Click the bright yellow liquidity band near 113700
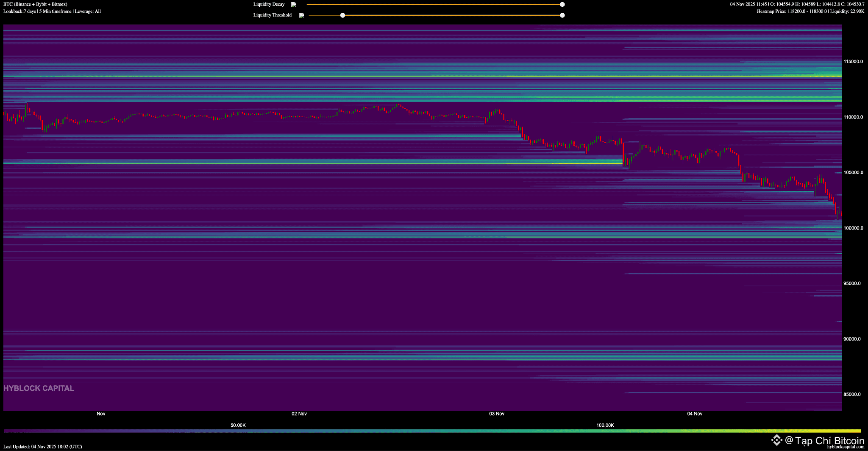 pos(423,76)
